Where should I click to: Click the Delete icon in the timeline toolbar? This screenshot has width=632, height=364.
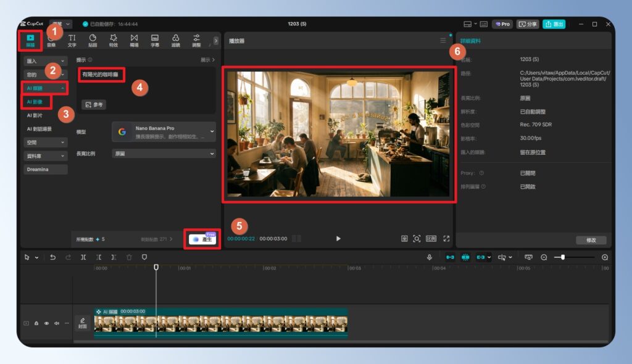[x=129, y=257]
